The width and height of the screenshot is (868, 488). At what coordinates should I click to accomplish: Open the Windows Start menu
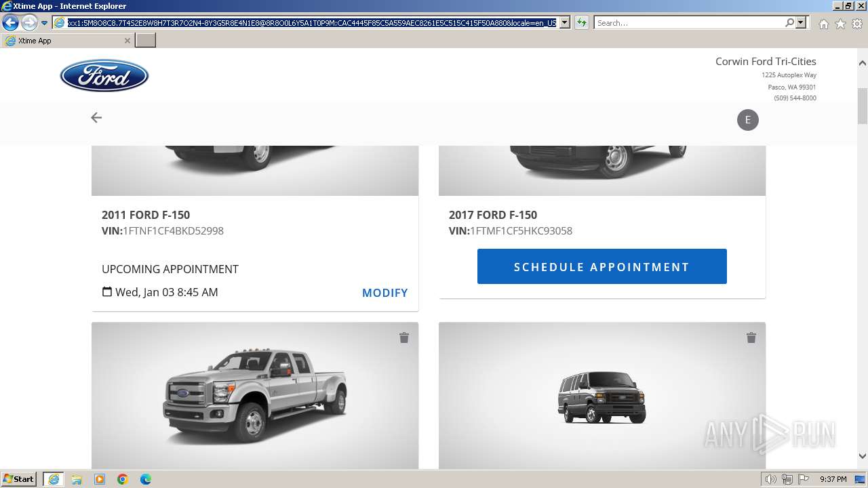tap(19, 479)
